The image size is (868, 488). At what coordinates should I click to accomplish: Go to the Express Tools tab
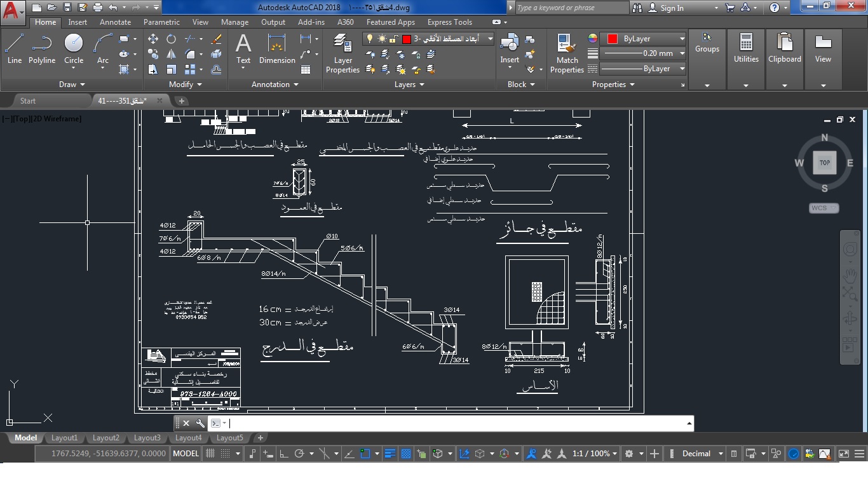450,22
